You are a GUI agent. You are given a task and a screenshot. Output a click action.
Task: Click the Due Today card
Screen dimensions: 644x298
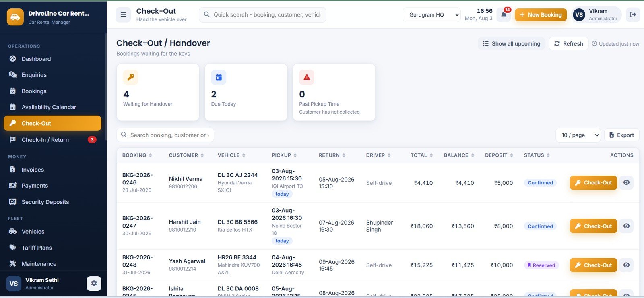tap(246, 92)
